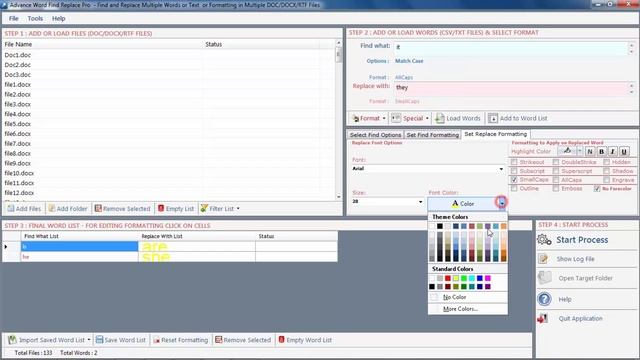Click the Help question mark icon
Viewport: 640px width, 360px height.
(x=544, y=299)
